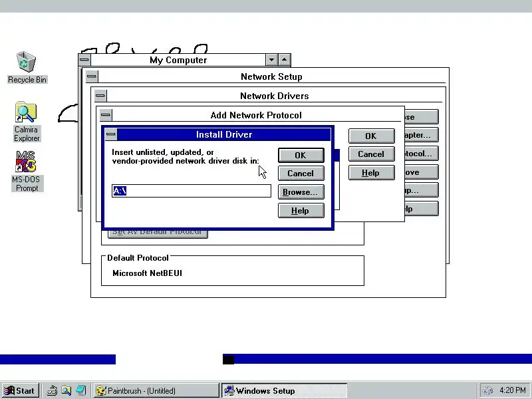Image resolution: width=532 pixels, height=399 pixels.
Task: Open the Start menu
Action: pos(20,390)
